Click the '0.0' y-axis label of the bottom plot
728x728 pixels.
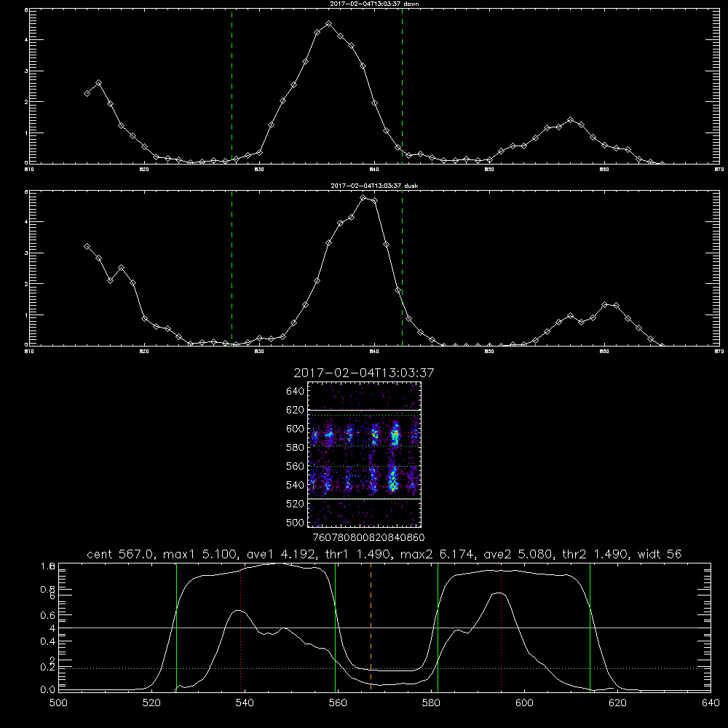coord(48,690)
